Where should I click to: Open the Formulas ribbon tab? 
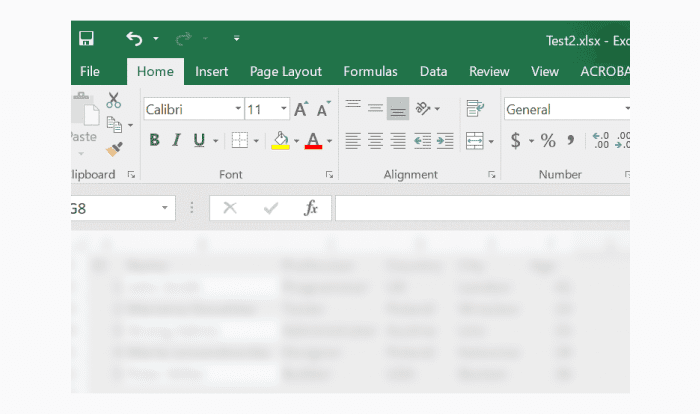point(370,71)
